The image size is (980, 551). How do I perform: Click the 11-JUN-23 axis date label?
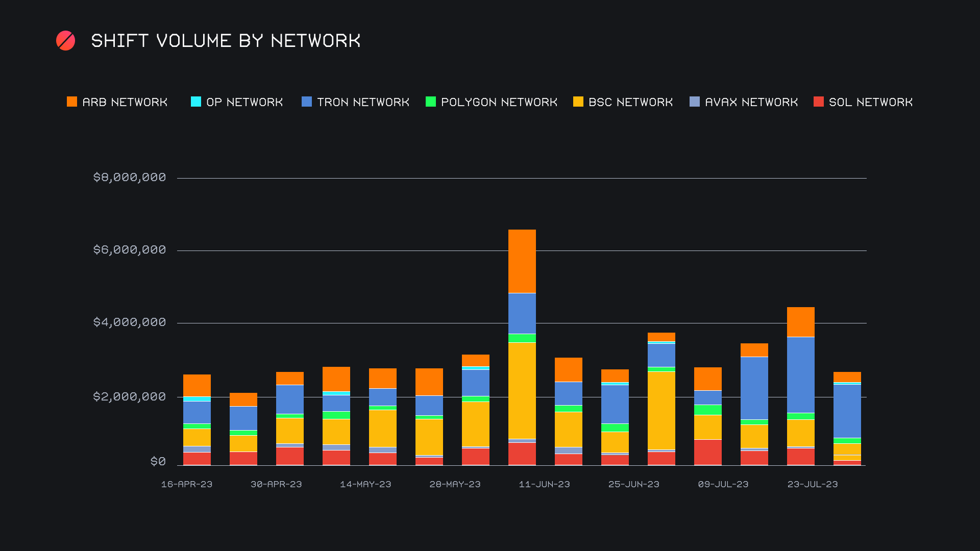[x=544, y=484]
